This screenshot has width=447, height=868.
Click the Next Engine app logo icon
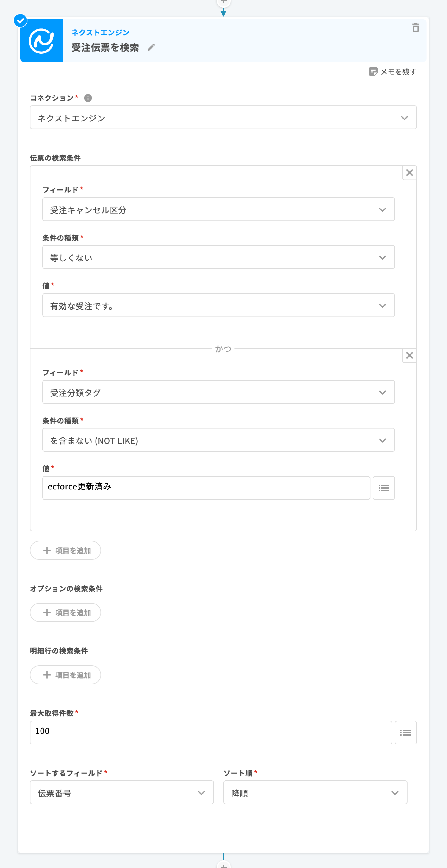tap(42, 41)
